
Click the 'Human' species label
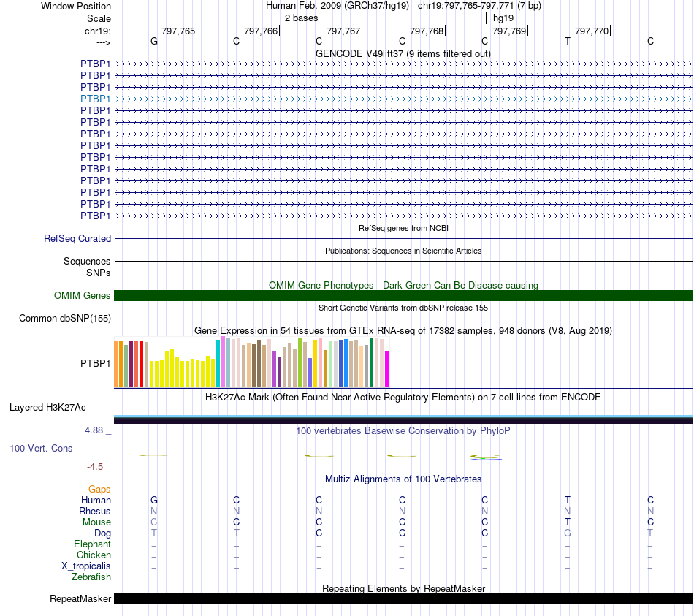(96, 500)
